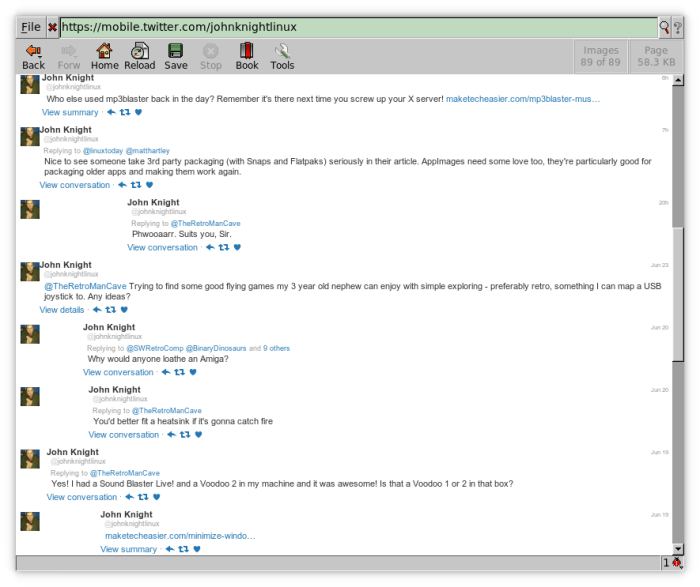Retweet the Amiga tweet

[179, 372]
